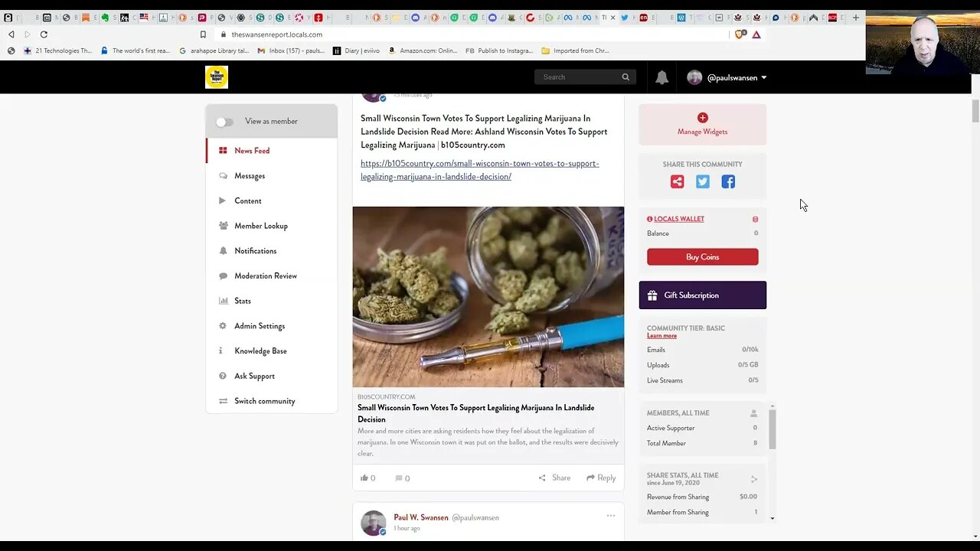The width and height of the screenshot is (980, 551).
Task: Click article preview headline link
Action: [x=475, y=413]
